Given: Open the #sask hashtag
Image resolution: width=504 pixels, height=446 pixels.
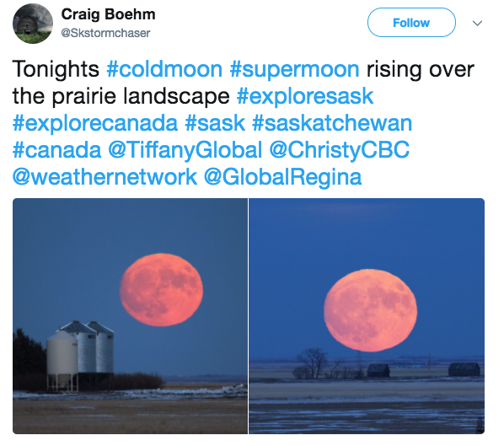Looking at the screenshot, I should [215, 123].
